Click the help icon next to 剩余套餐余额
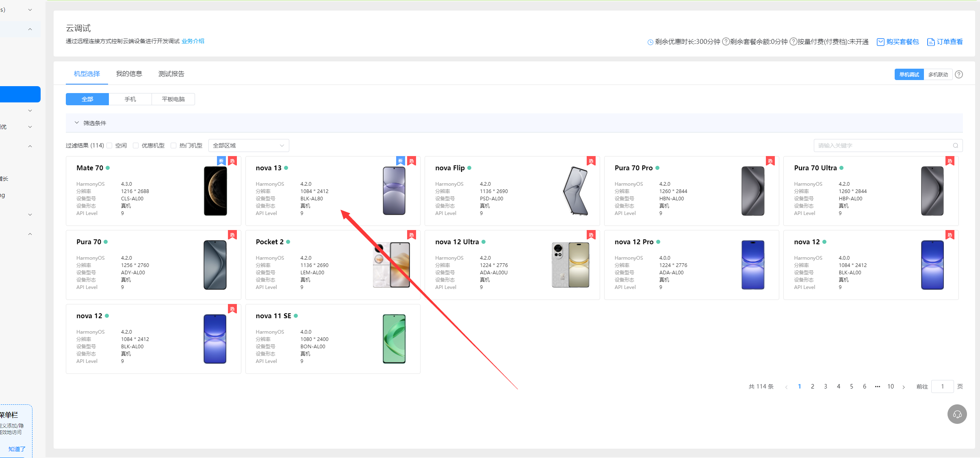This screenshot has width=980, height=458. coord(793,41)
